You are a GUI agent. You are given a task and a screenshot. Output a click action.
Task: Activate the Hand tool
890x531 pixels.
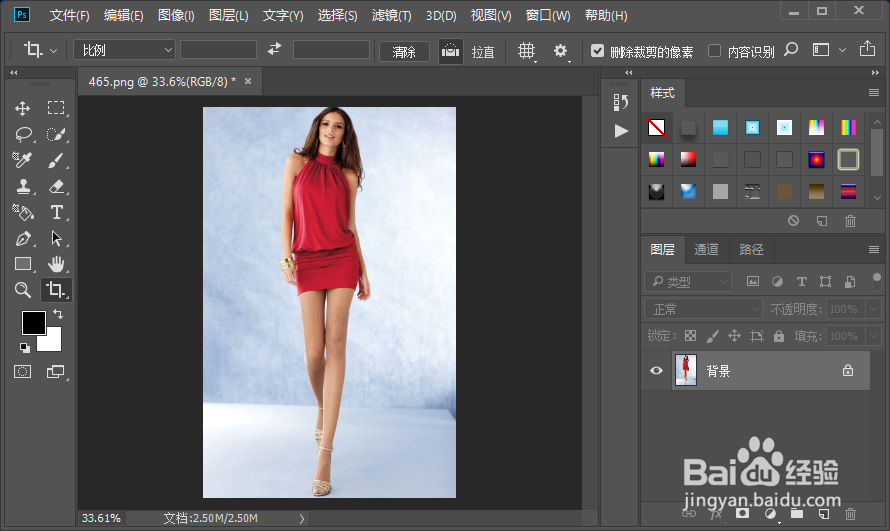point(57,264)
